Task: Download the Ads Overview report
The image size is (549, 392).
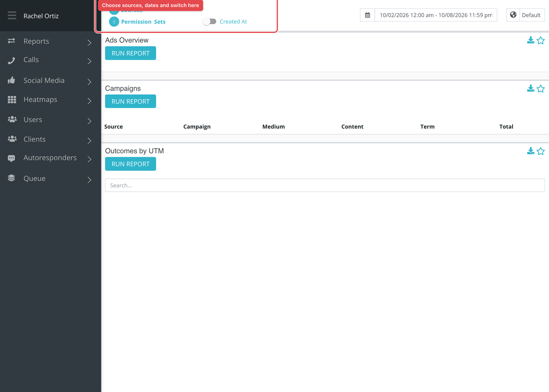Action: point(531,40)
